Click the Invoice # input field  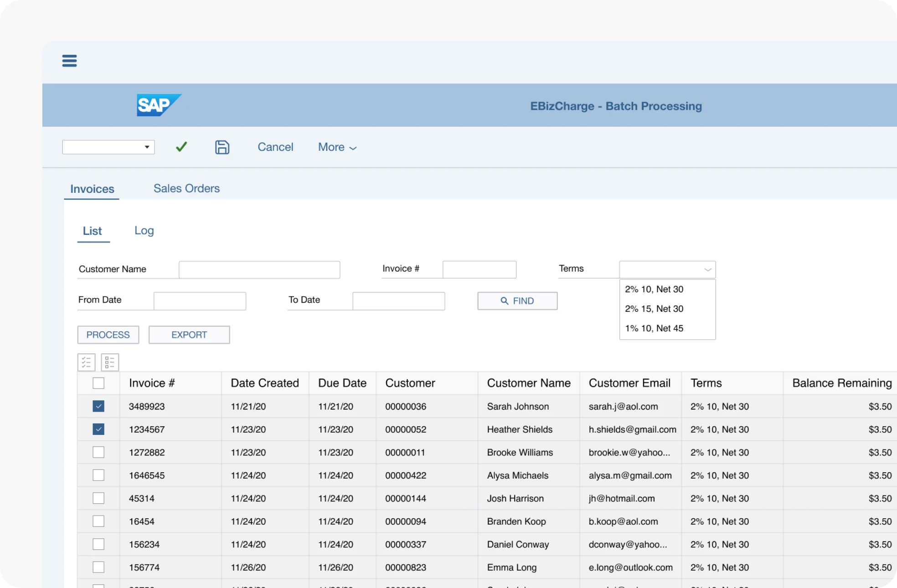pyautogui.click(x=479, y=269)
